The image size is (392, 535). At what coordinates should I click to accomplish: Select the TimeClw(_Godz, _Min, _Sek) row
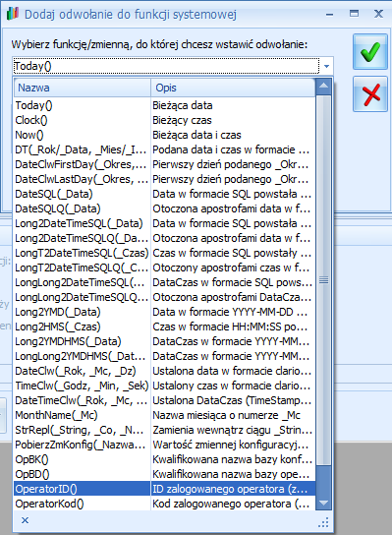point(165,386)
